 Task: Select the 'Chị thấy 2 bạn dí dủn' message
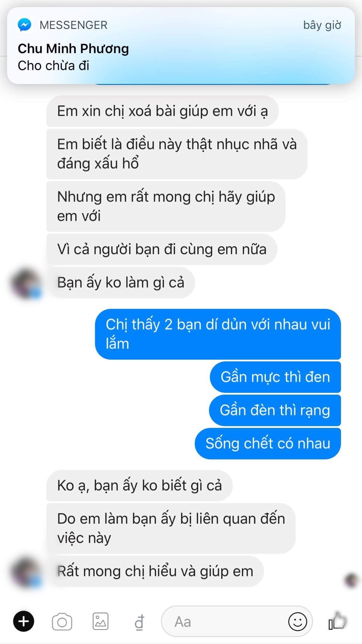pyautogui.click(x=218, y=334)
